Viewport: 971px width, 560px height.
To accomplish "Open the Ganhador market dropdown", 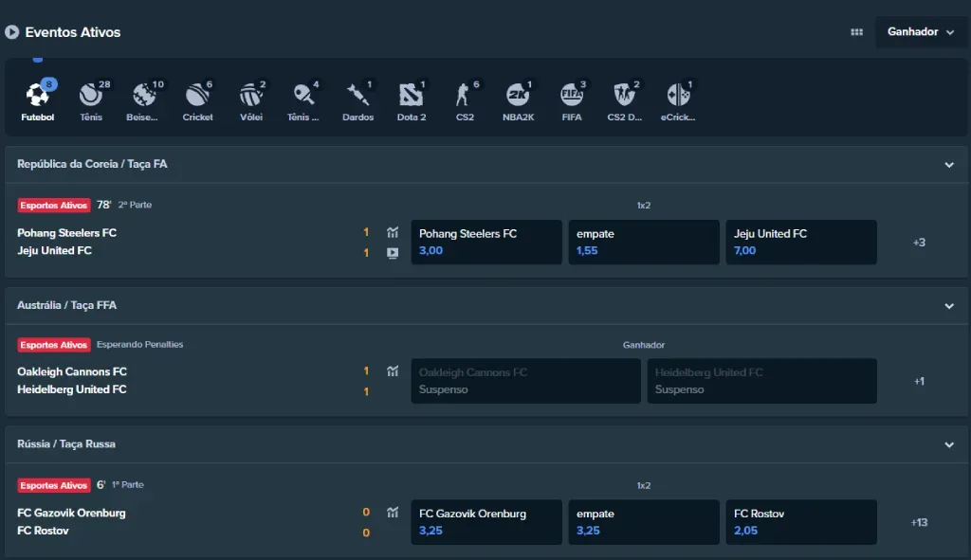I will 920,32.
